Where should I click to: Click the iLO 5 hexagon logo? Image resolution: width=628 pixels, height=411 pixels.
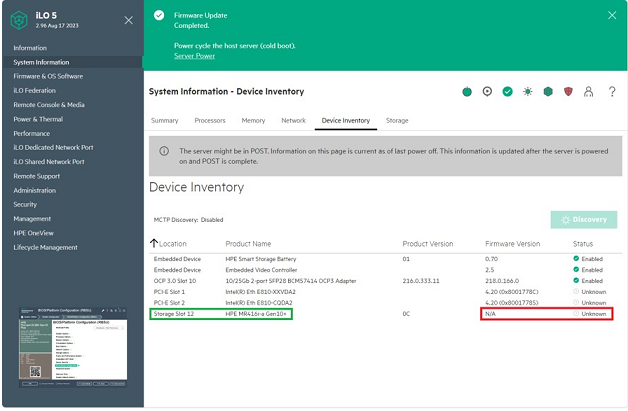(19, 20)
